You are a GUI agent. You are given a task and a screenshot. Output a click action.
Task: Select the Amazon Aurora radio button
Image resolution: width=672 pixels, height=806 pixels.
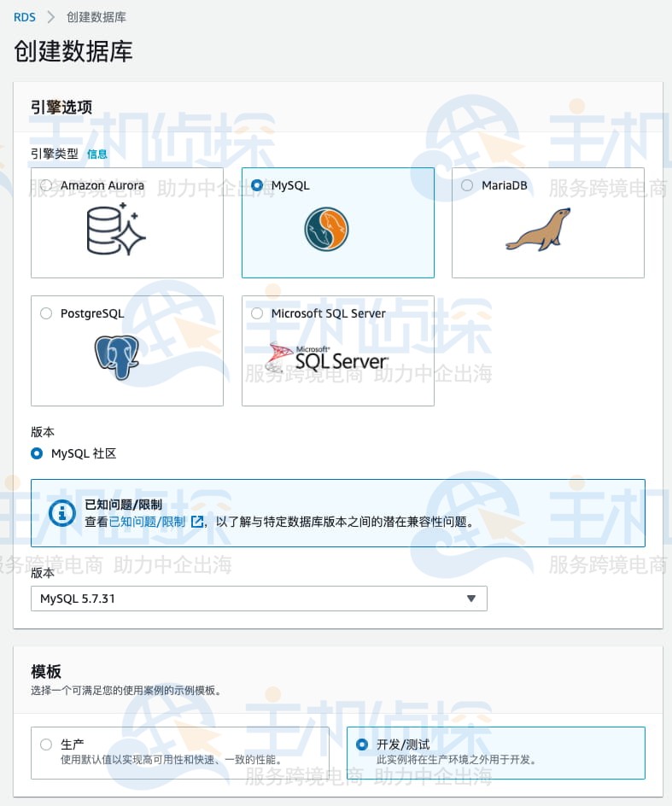tap(46, 185)
